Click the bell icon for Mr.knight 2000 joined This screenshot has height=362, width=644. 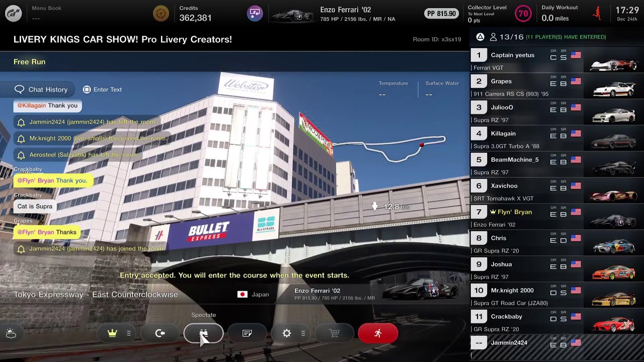pos(21,139)
